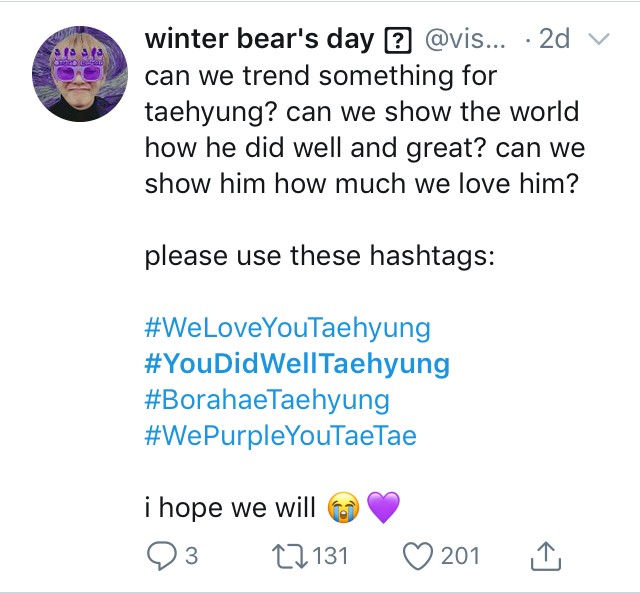Open the profile picture avatar
Image resolution: width=640 pixels, height=593 pixels.
[x=80, y=74]
